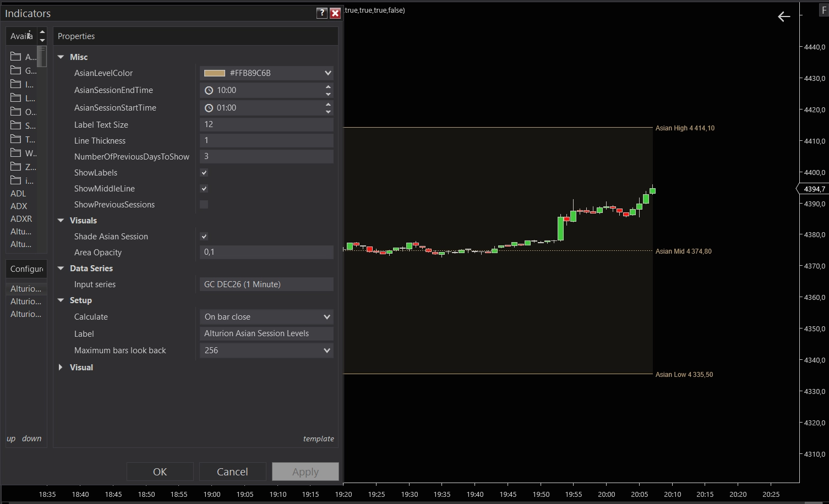Collapse the Setup section
The width and height of the screenshot is (829, 504).
pos(61,300)
